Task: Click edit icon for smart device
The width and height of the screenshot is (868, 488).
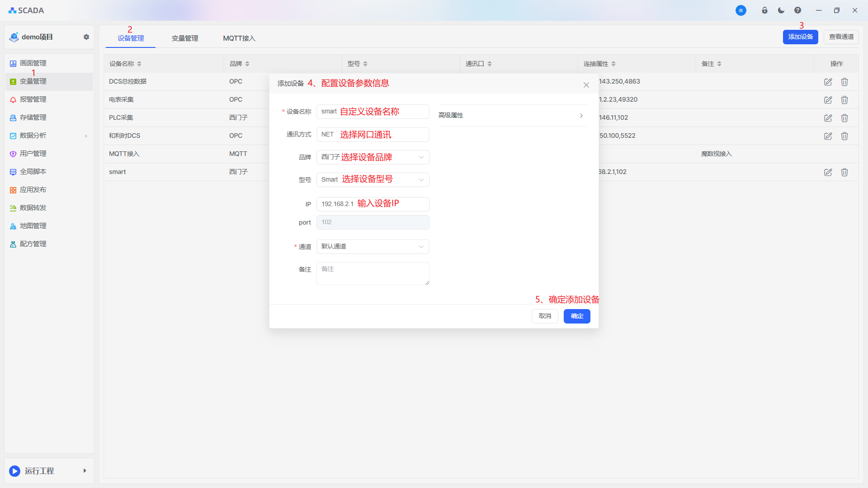Action: tap(828, 172)
